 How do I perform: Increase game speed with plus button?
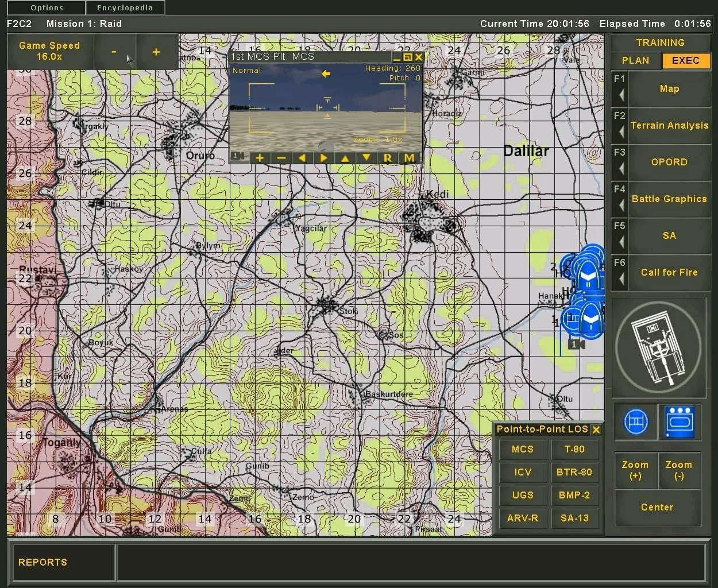pos(156,52)
